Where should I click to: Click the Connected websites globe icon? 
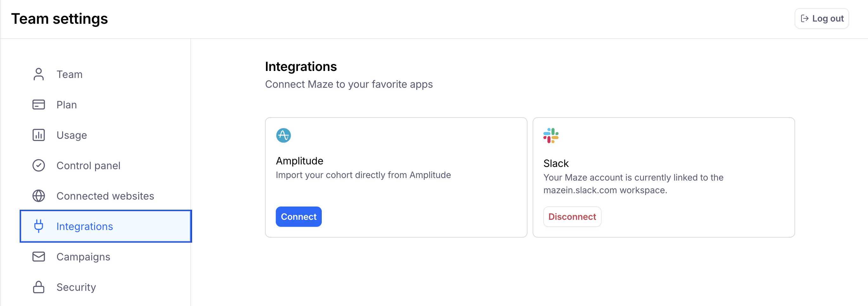coord(38,196)
